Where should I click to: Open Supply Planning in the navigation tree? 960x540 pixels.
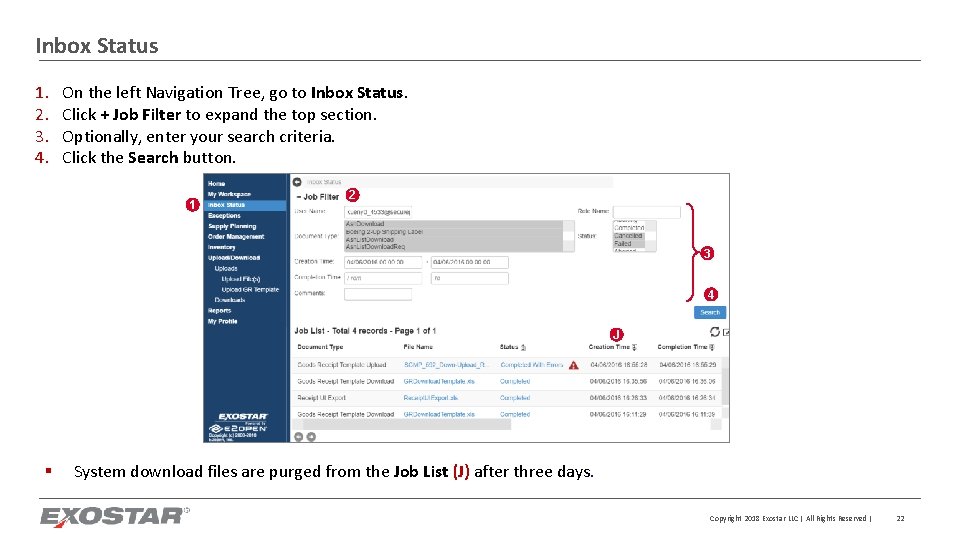pos(231,226)
